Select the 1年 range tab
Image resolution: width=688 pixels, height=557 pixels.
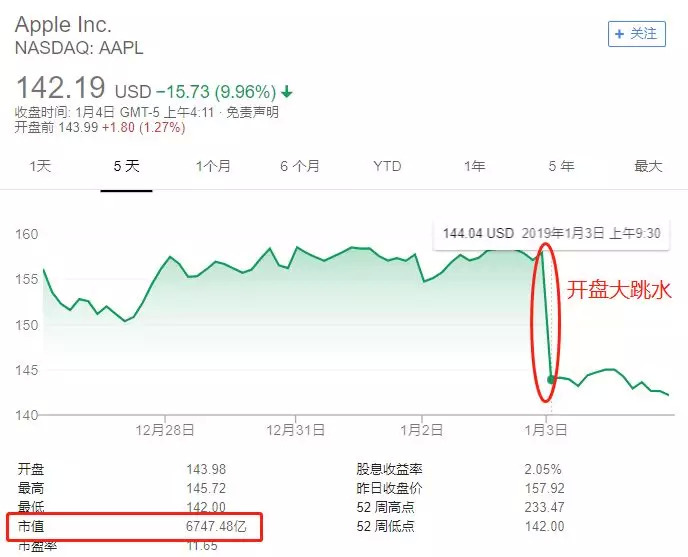point(474,167)
